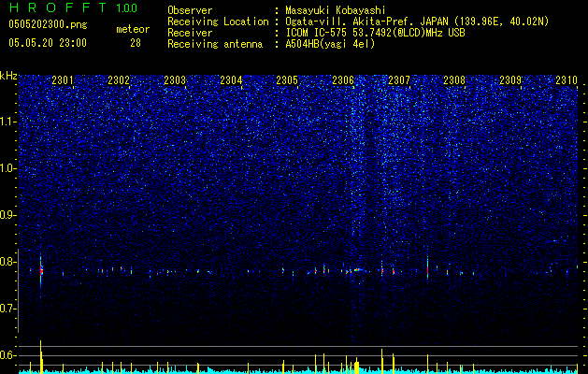Click the 0.9 frequency axis label
The image size is (588, 374).
click(x=8, y=215)
